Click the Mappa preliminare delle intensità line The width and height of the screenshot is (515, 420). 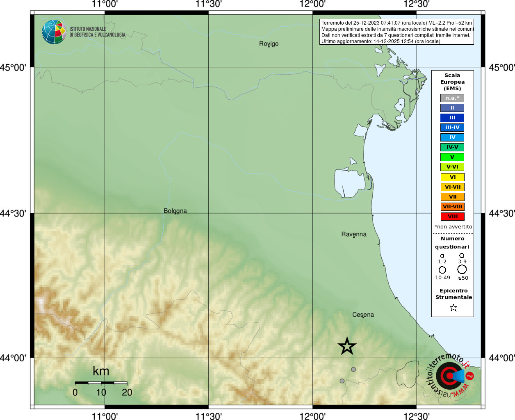(397, 29)
